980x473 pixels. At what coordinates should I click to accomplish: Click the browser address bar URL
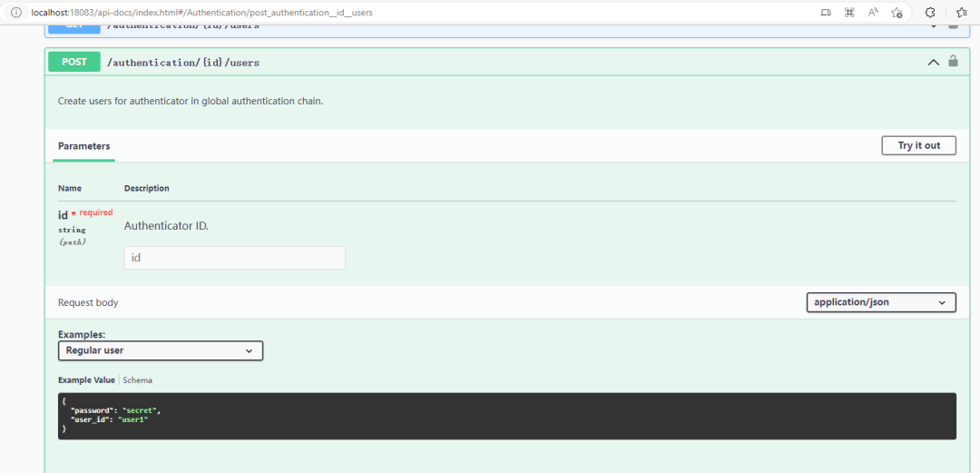click(201, 13)
